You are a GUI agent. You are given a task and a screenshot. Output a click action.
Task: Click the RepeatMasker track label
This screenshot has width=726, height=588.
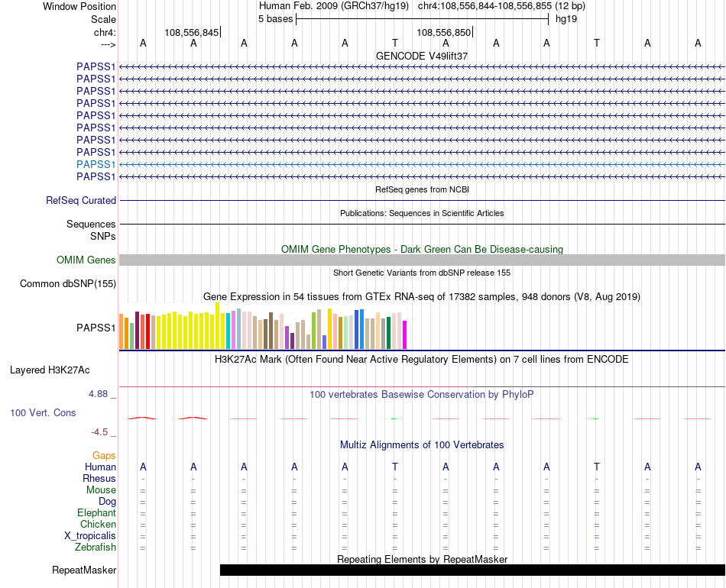coord(84,570)
